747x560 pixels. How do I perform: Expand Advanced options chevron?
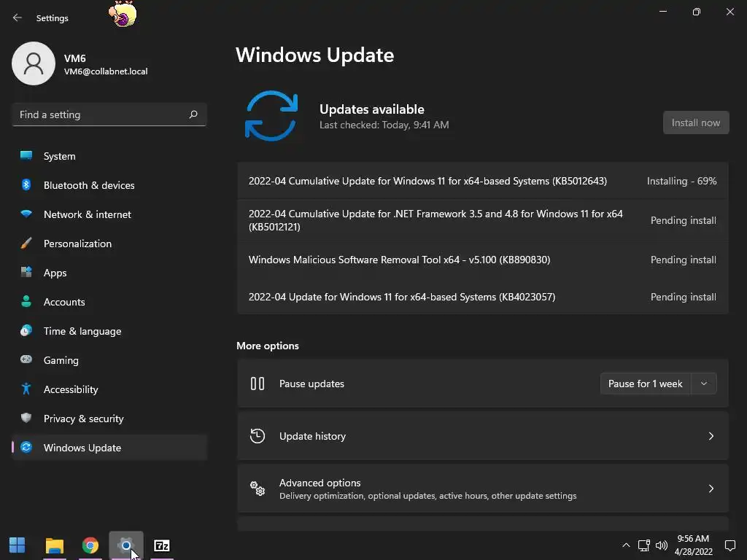[711, 489]
